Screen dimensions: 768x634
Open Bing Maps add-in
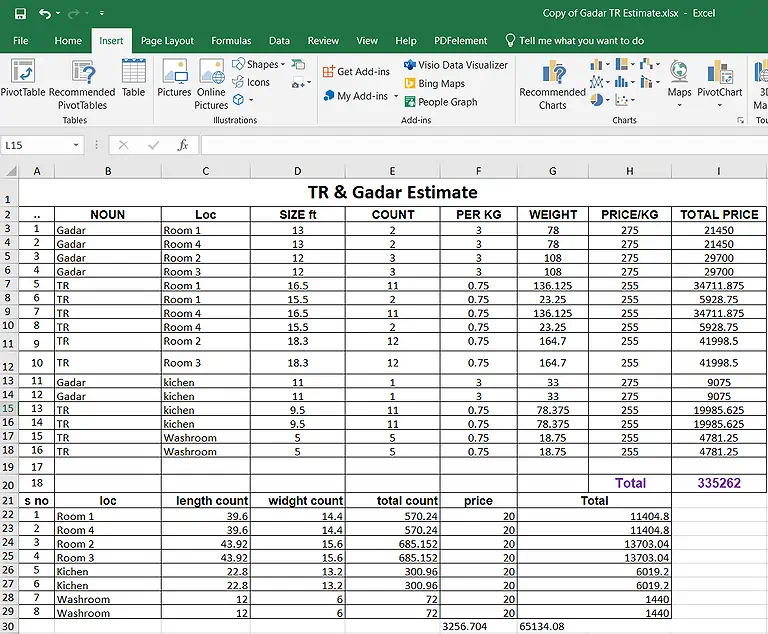point(434,83)
